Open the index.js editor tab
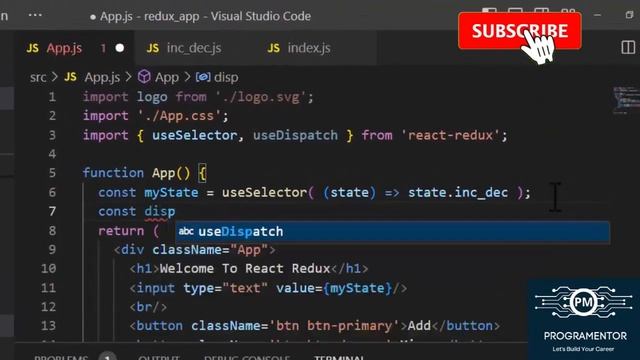The image size is (640, 360). tap(309, 48)
